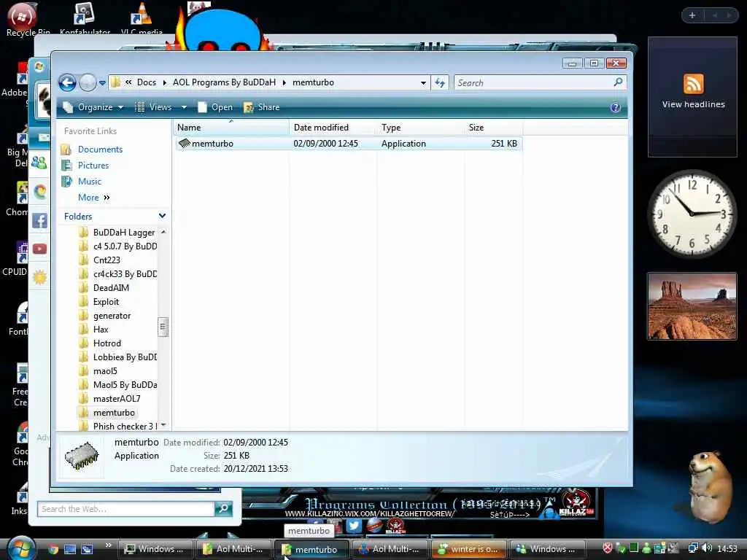This screenshot has height=560, width=747.
Task: Switch to winter is o... taskbar button
Action: pos(469,549)
